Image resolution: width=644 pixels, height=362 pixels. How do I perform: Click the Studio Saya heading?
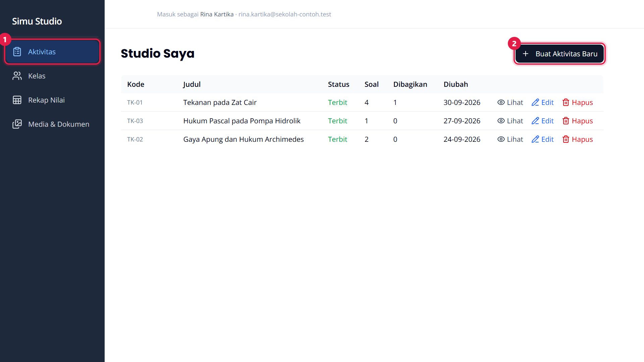pyautogui.click(x=158, y=54)
